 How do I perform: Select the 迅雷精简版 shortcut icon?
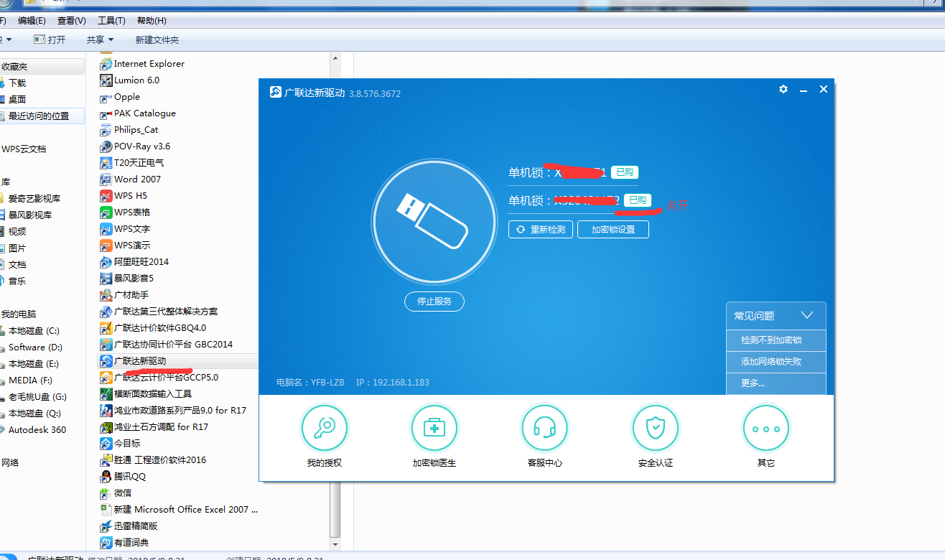coord(106,526)
